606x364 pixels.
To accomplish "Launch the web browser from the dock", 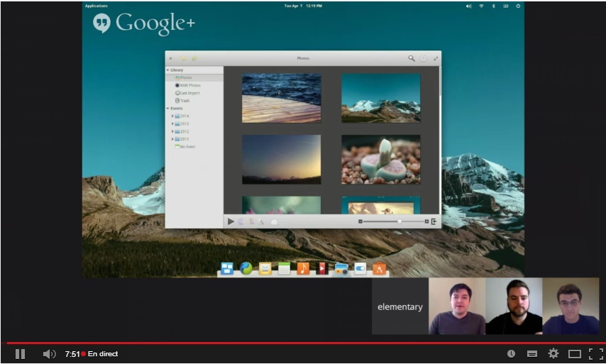I will coord(246,268).
